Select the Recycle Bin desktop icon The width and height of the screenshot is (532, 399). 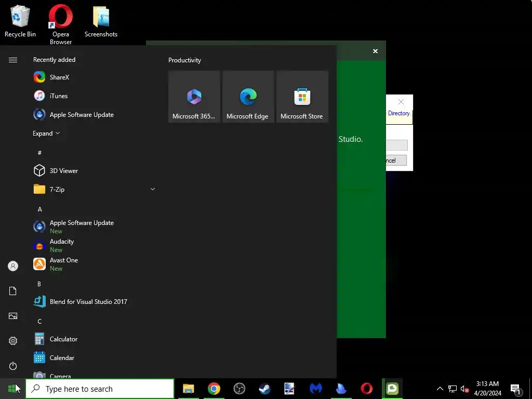[20, 21]
